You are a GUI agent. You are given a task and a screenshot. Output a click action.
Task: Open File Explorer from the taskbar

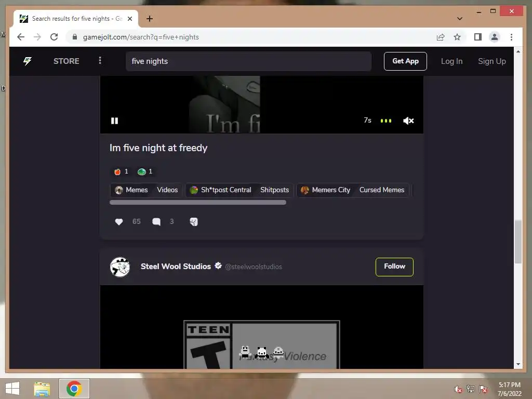click(x=42, y=389)
